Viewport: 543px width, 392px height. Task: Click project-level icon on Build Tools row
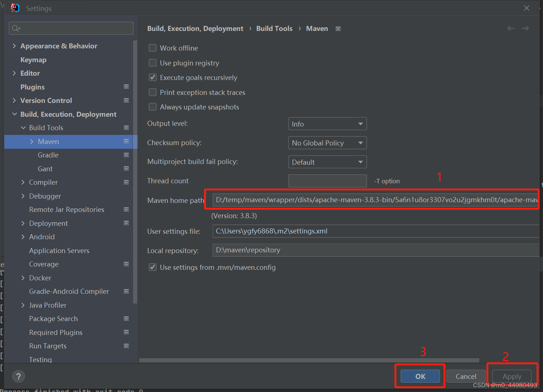pyautogui.click(x=126, y=128)
